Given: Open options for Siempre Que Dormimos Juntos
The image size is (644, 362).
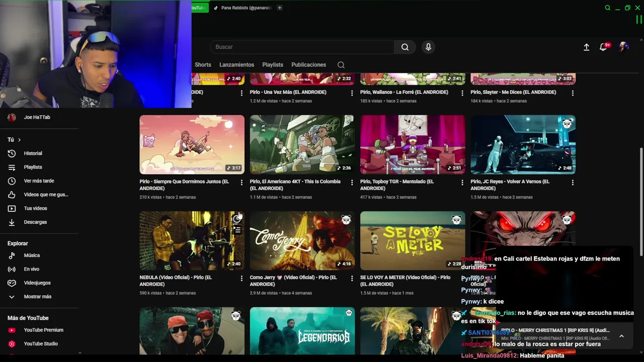Looking at the screenshot, I should point(242,183).
